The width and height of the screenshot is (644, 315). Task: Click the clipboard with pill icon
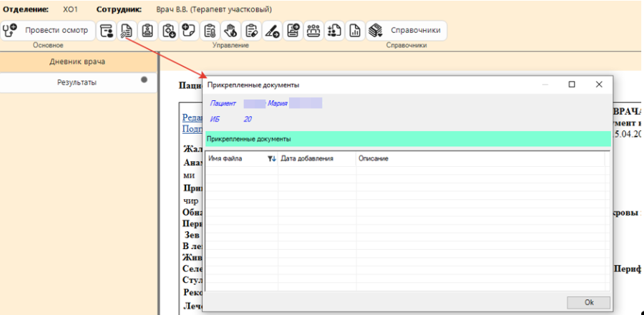pos(251,30)
